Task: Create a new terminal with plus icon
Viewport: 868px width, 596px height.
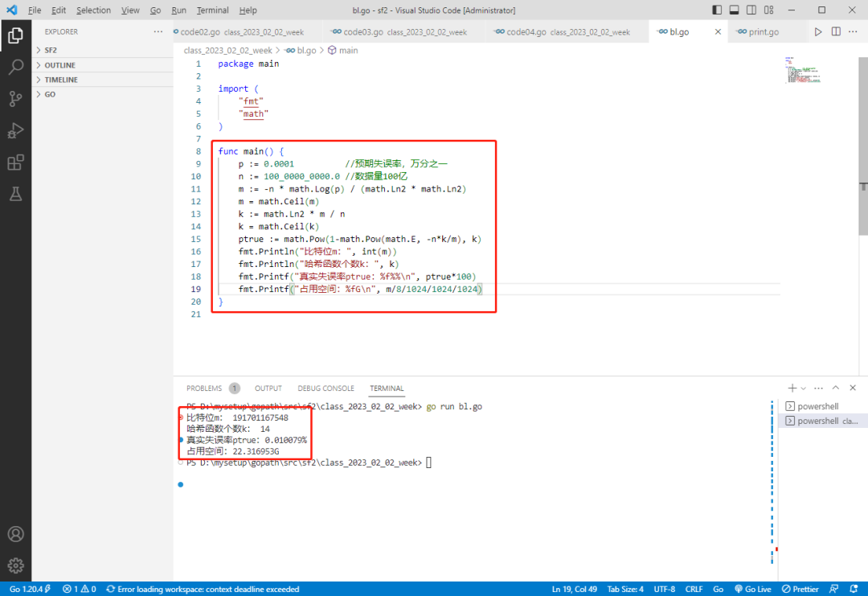Action: click(x=792, y=388)
